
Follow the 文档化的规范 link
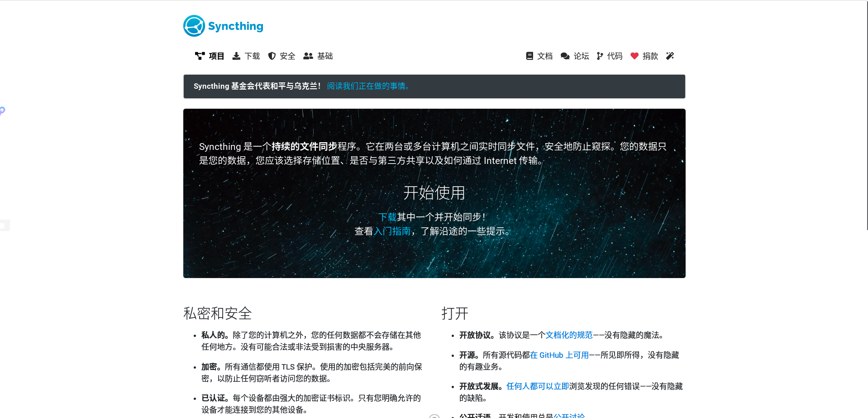tap(569, 335)
